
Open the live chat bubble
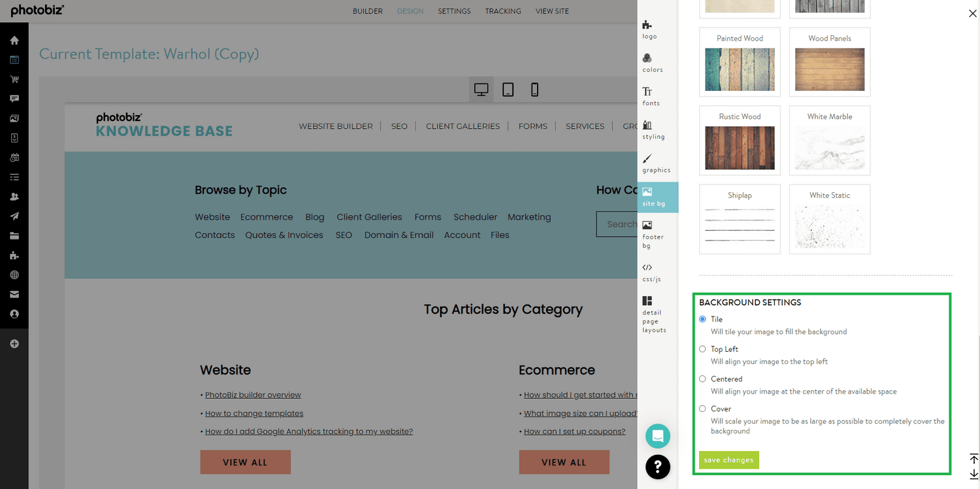pos(657,435)
